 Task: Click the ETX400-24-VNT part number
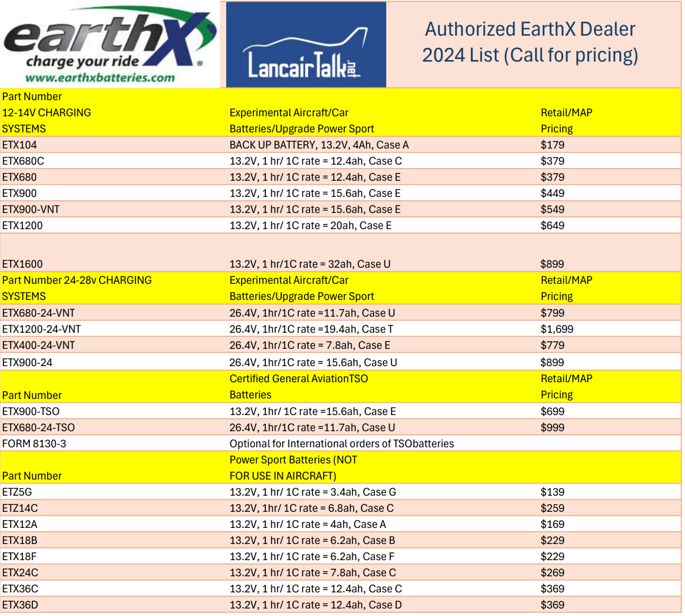pos(39,345)
